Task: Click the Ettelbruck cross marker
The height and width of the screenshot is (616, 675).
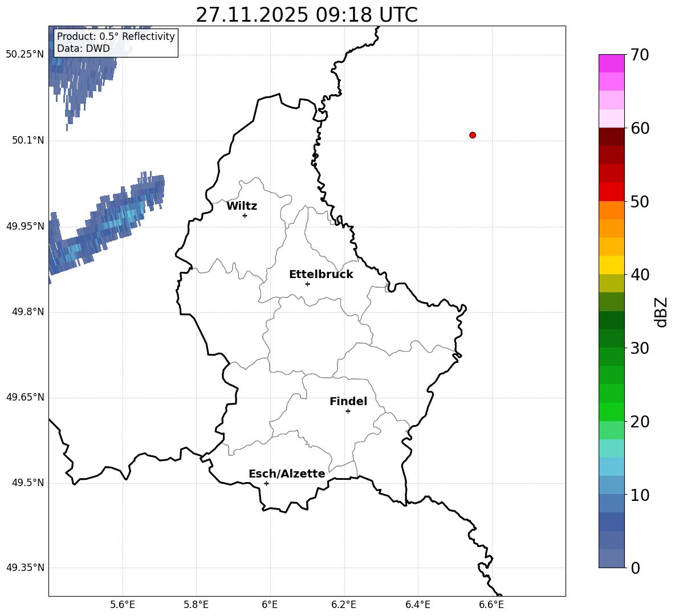Action: point(307,284)
